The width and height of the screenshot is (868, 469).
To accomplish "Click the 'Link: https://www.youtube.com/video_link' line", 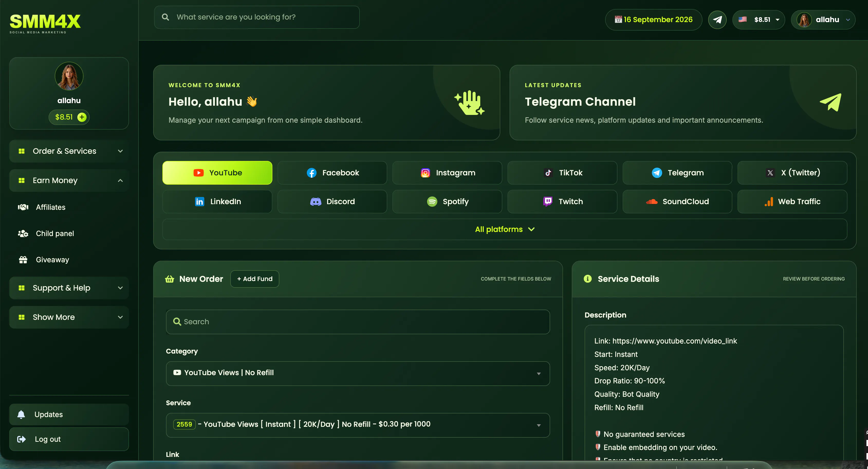I will (666, 341).
